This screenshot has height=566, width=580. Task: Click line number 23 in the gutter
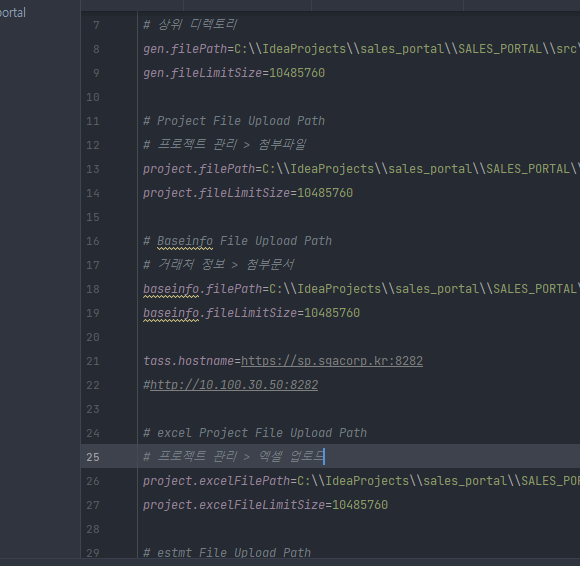pyautogui.click(x=93, y=410)
